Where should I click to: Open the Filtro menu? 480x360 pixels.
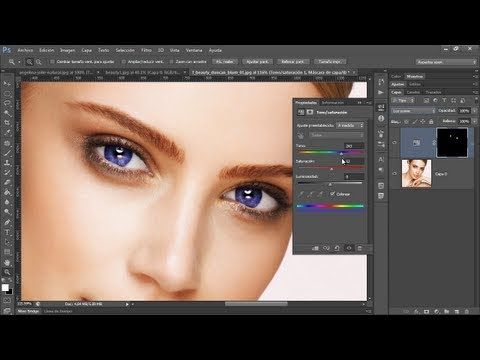click(x=146, y=50)
